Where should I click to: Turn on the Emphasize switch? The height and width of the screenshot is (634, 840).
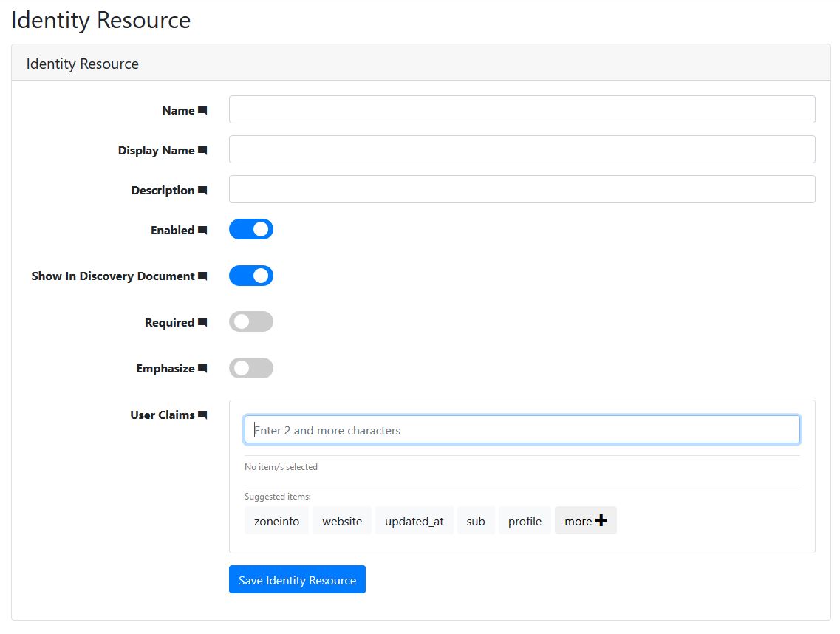pos(250,368)
